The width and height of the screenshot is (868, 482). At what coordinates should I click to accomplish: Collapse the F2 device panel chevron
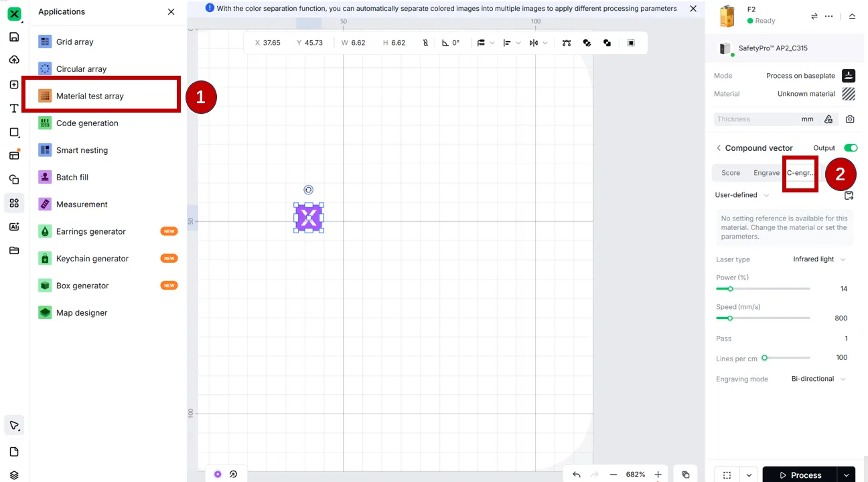tap(852, 16)
